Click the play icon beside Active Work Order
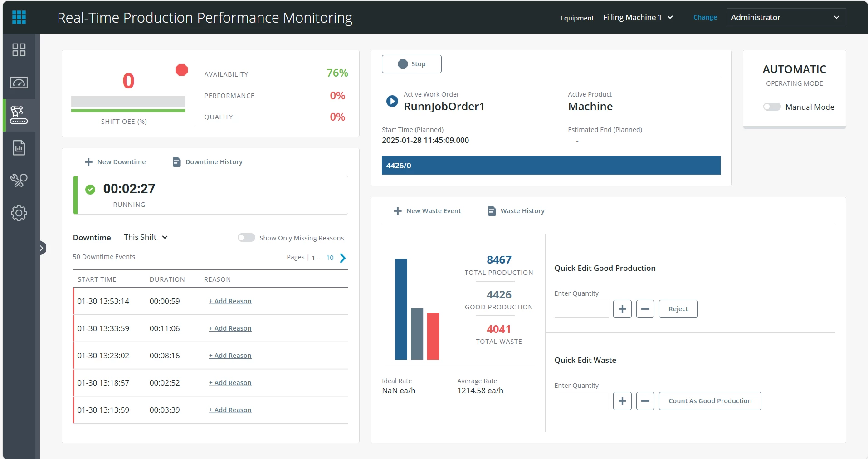The width and height of the screenshot is (868, 459). tap(392, 101)
